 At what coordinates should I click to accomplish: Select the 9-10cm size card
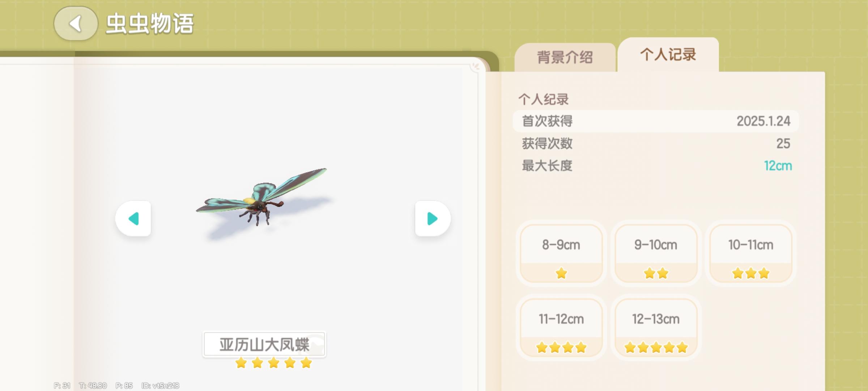pos(656,253)
